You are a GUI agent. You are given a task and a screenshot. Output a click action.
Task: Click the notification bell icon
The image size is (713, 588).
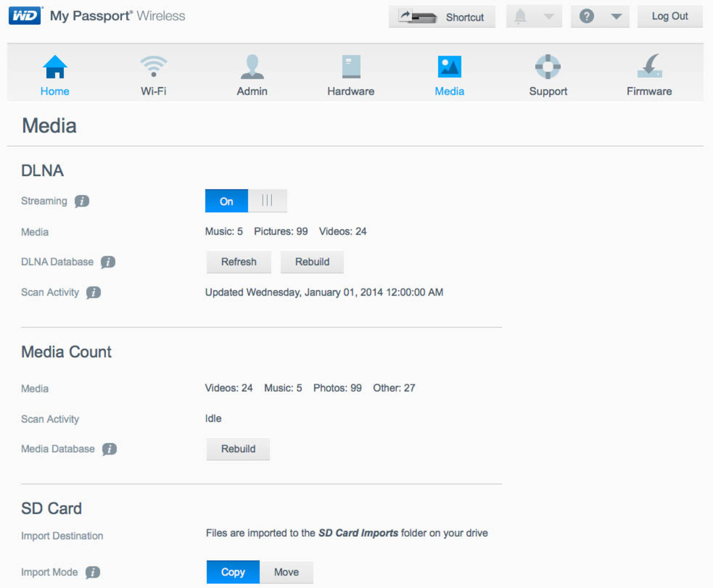coord(520,16)
